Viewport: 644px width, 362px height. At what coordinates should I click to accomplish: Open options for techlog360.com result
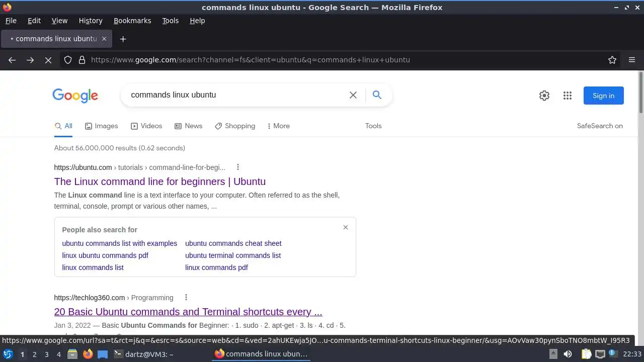pos(186,297)
